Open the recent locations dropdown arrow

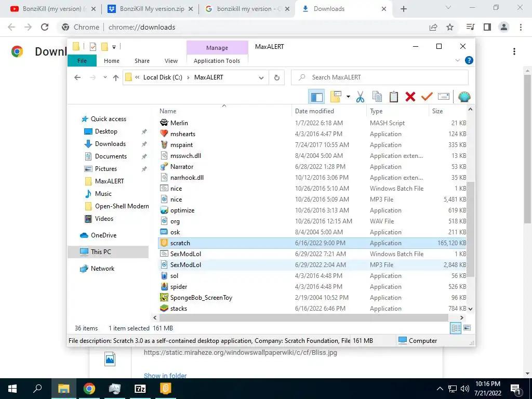tap(105, 78)
